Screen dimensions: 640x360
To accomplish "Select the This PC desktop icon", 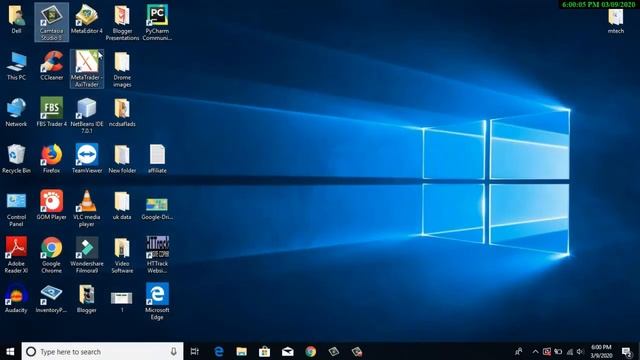I will [16, 66].
